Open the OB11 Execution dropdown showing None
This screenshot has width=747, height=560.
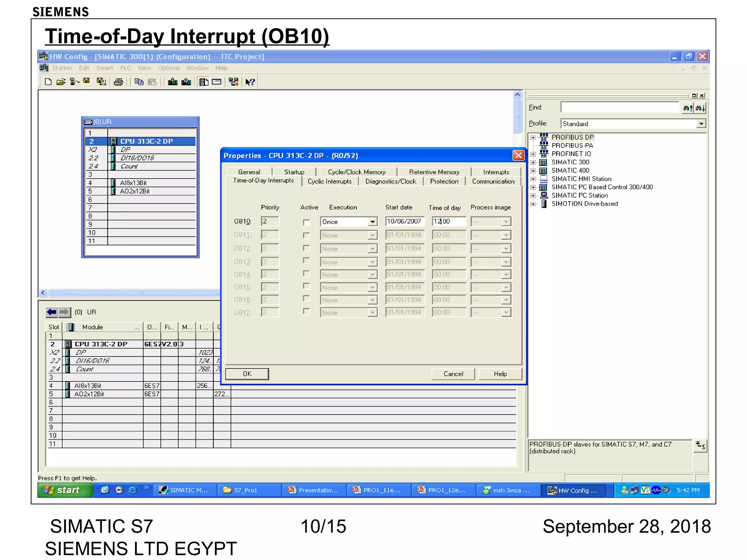(372, 236)
